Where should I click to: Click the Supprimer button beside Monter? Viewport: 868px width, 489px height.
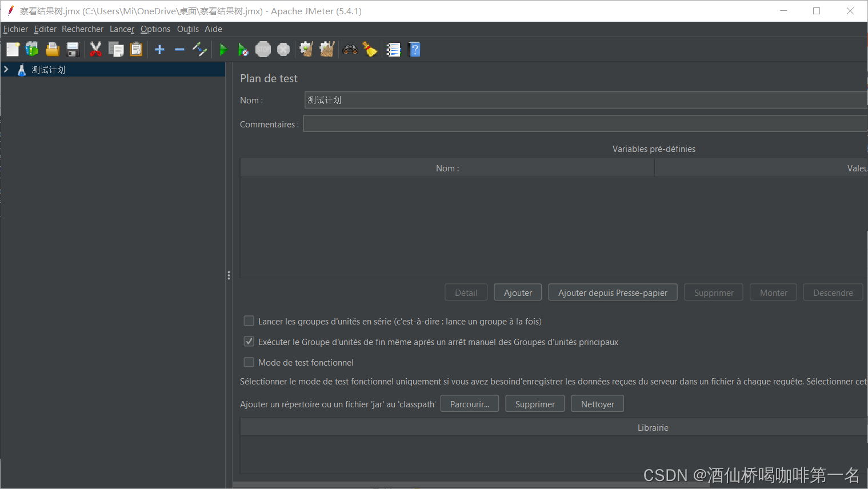[x=714, y=292]
